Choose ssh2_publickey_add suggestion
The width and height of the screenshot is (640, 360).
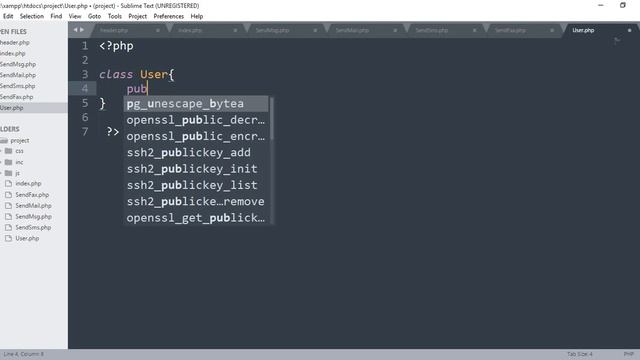click(x=196, y=153)
